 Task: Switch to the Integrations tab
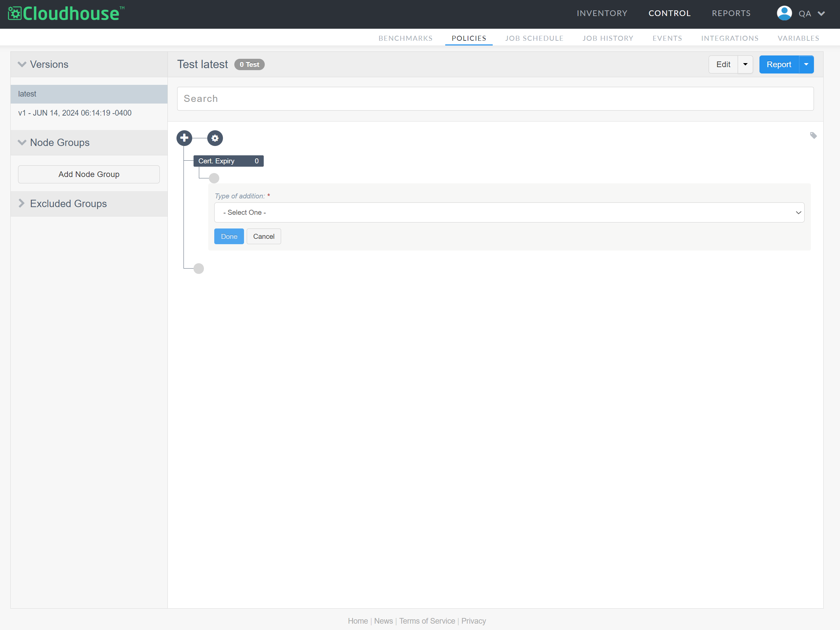(x=729, y=38)
